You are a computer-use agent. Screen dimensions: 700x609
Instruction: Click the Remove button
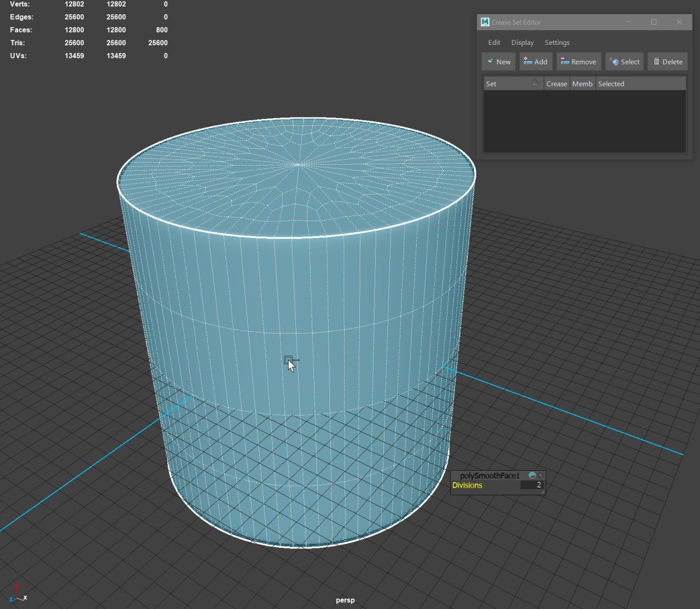[x=579, y=62]
